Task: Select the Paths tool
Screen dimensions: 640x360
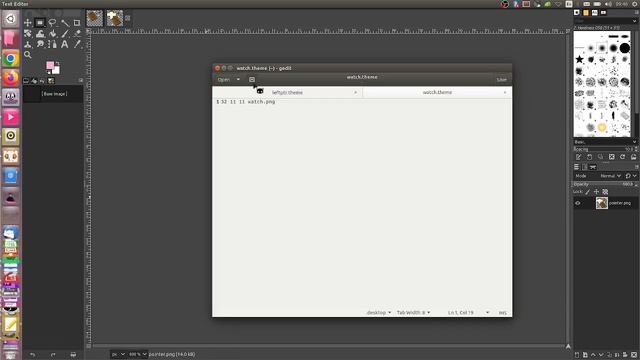Action: (x=52, y=44)
